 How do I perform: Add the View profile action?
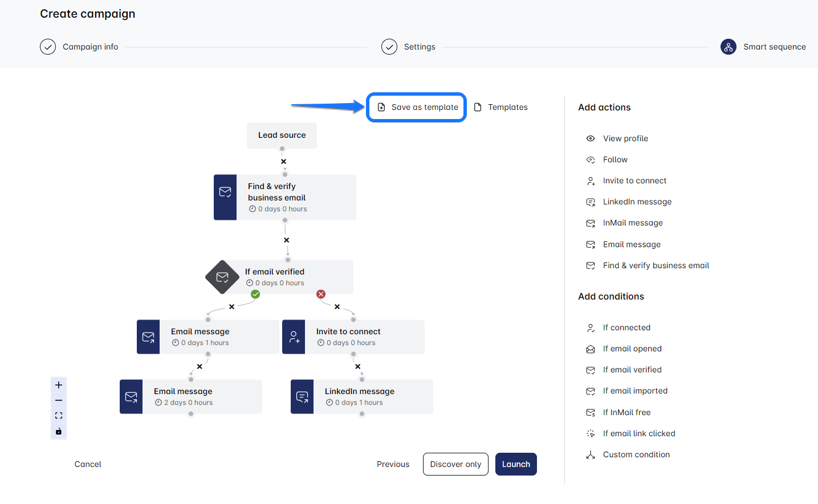click(x=625, y=138)
